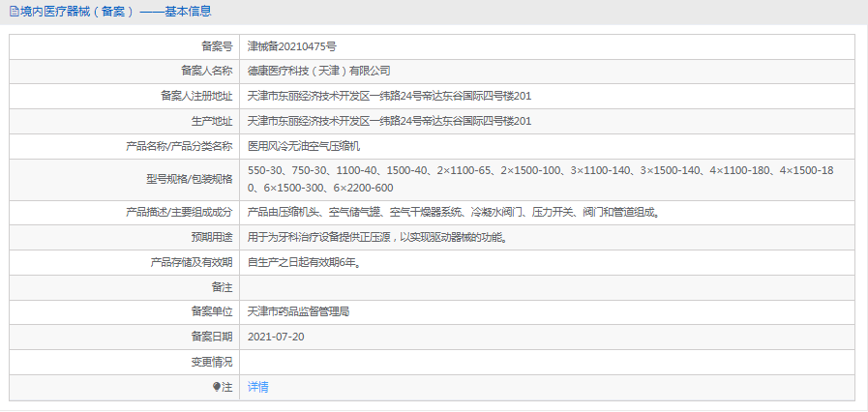
Task: Click the lightbulb icon next to 注
Action: [216, 387]
